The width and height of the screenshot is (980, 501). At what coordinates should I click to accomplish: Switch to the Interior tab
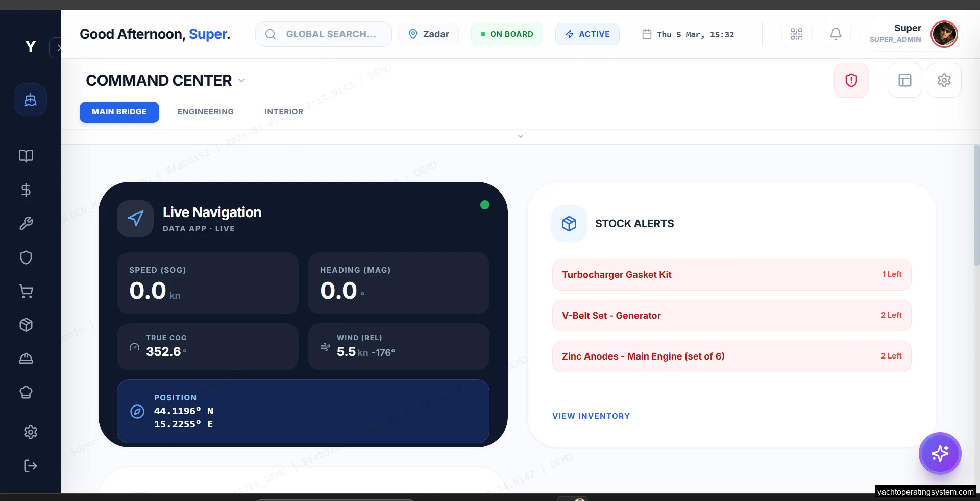click(x=283, y=112)
